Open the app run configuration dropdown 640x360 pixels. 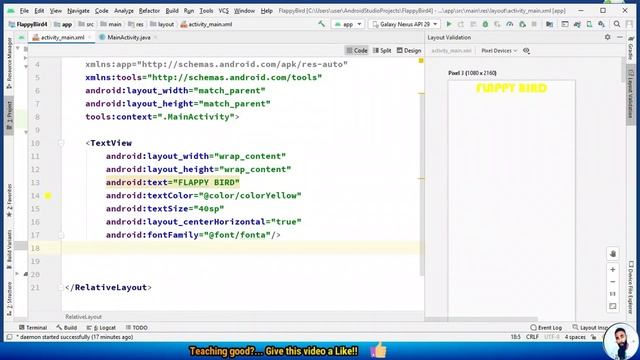(348, 24)
